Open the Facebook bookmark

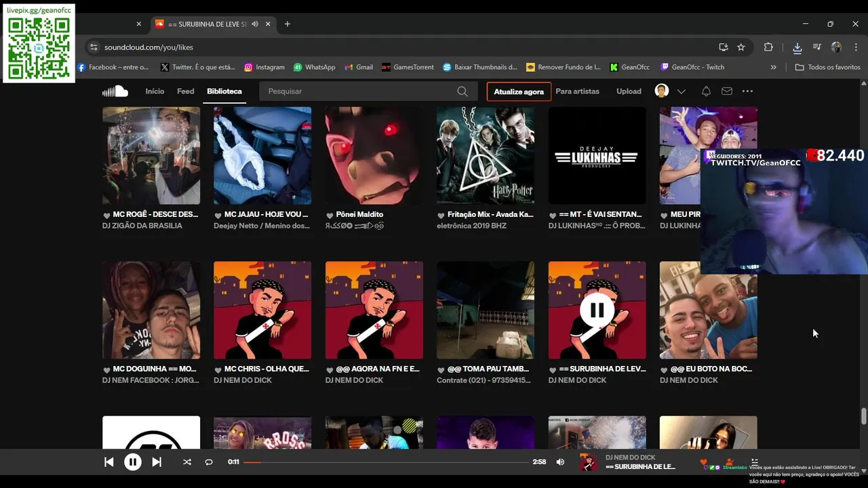(x=113, y=67)
